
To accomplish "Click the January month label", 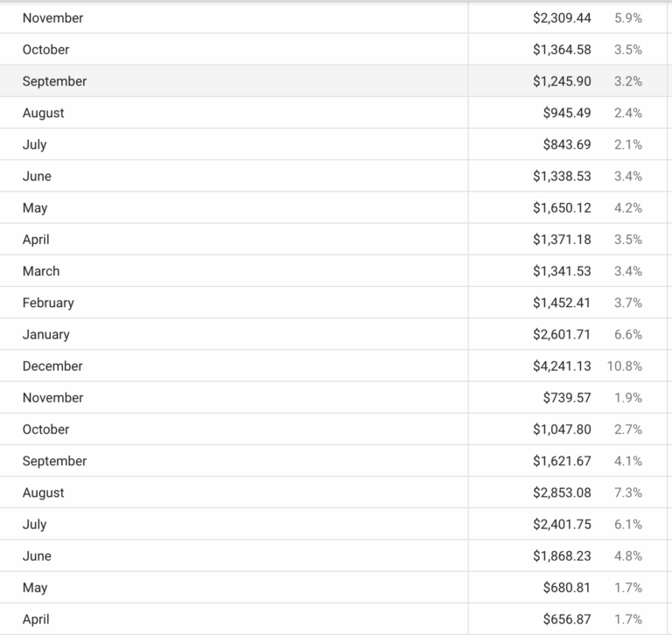I will [45, 334].
